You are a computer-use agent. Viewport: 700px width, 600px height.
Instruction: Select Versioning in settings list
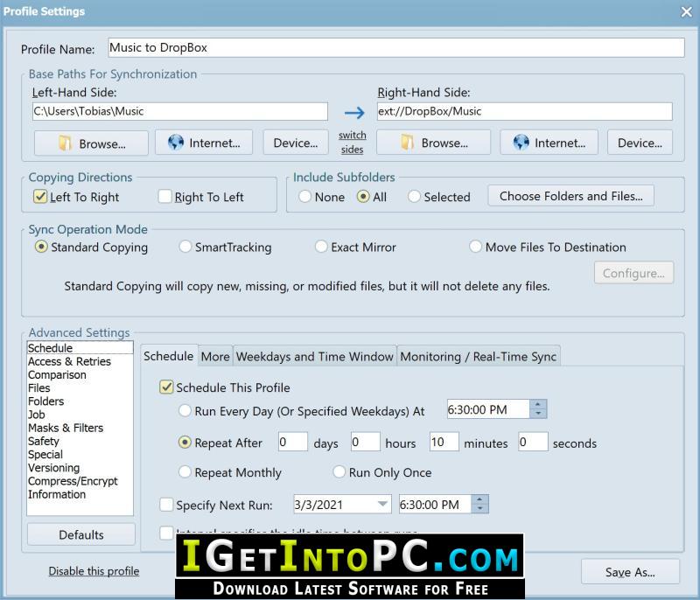click(80, 468)
